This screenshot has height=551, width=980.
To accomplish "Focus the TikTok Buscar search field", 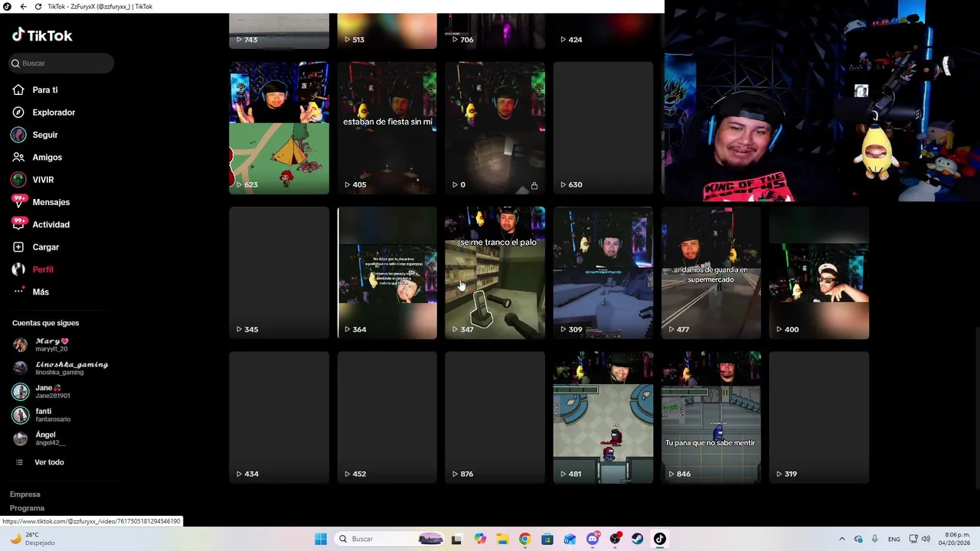I will [61, 63].
